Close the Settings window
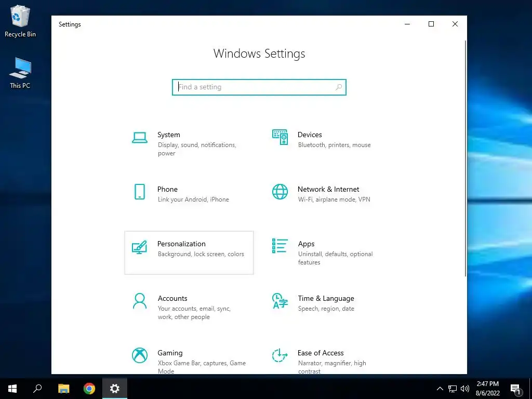The height and width of the screenshot is (399, 532). 455,24
